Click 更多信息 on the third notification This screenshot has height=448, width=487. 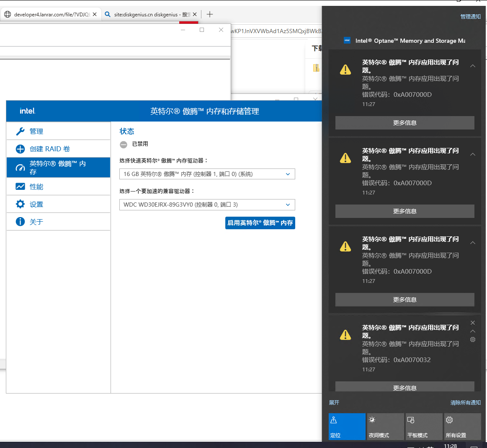(405, 300)
